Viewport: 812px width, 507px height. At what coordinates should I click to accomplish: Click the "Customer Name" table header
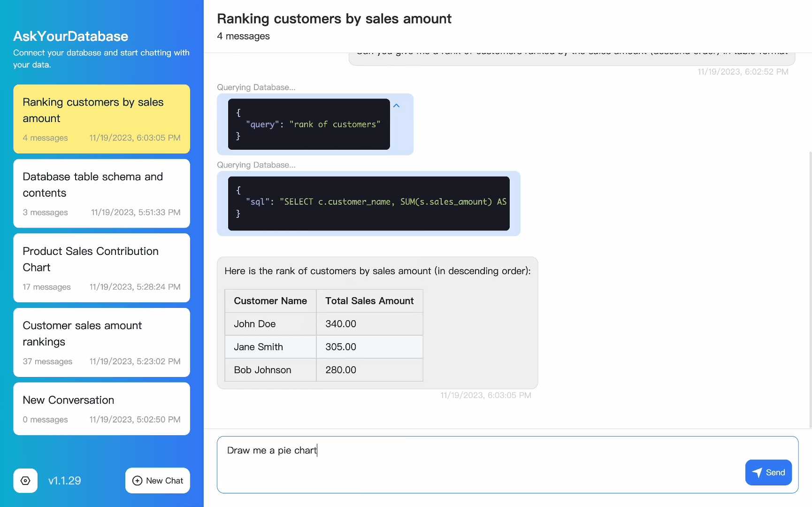click(270, 300)
